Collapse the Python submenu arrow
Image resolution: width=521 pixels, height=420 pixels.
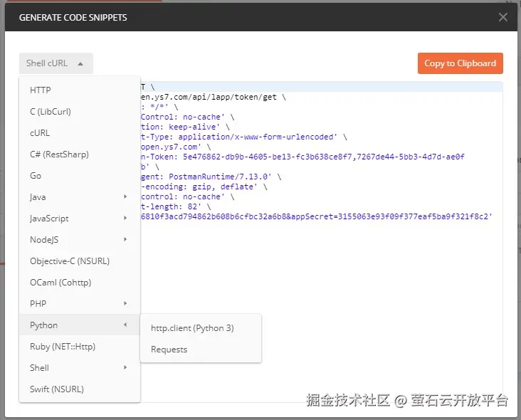(x=125, y=325)
